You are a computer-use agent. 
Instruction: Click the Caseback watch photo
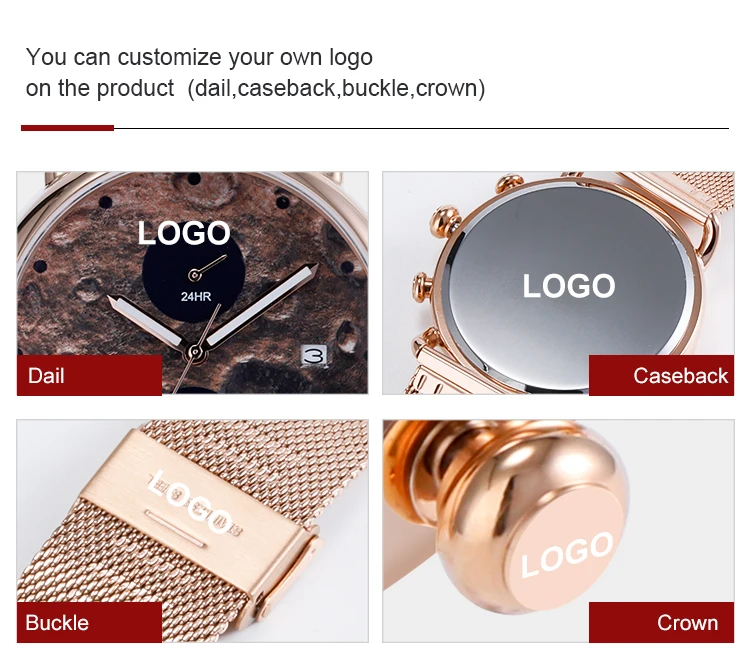[x=558, y=283]
